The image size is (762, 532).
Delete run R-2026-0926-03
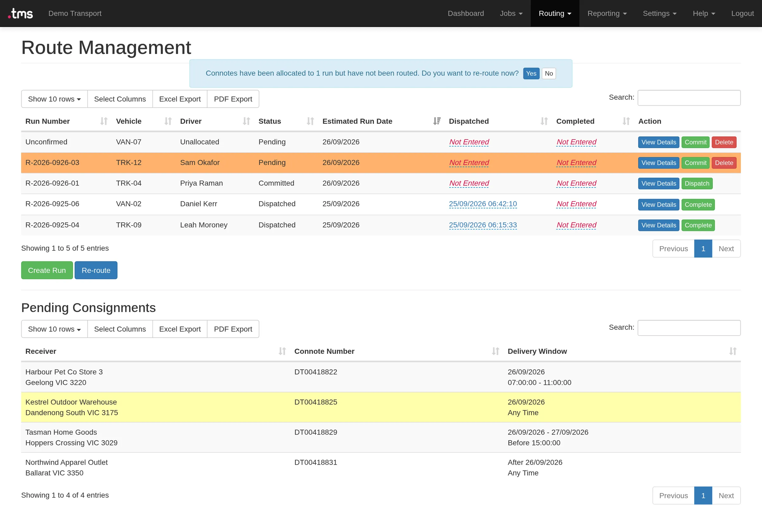tap(724, 163)
